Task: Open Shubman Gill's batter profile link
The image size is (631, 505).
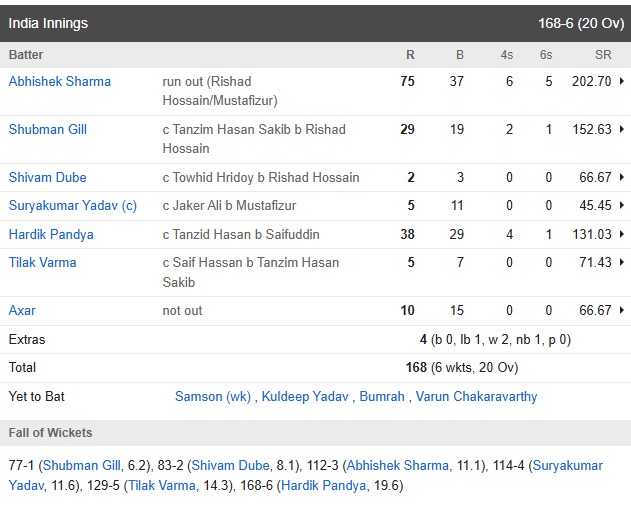Action: [x=50, y=130]
